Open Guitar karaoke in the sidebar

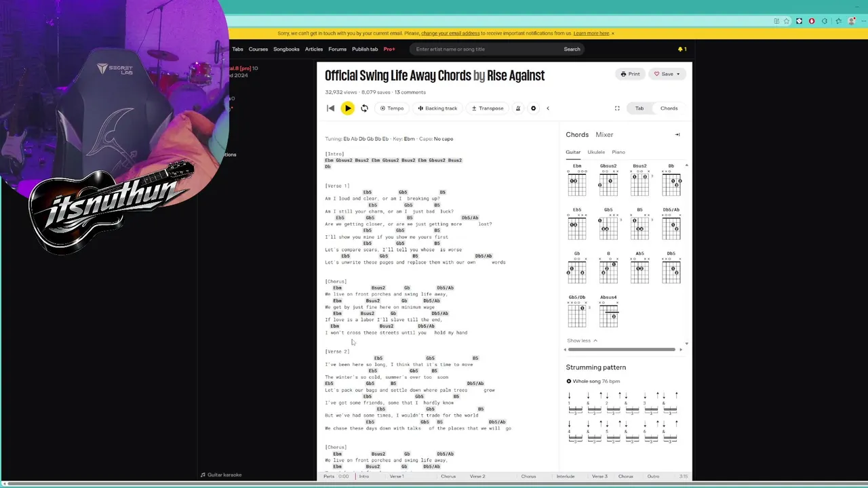pyautogui.click(x=221, y=475)
